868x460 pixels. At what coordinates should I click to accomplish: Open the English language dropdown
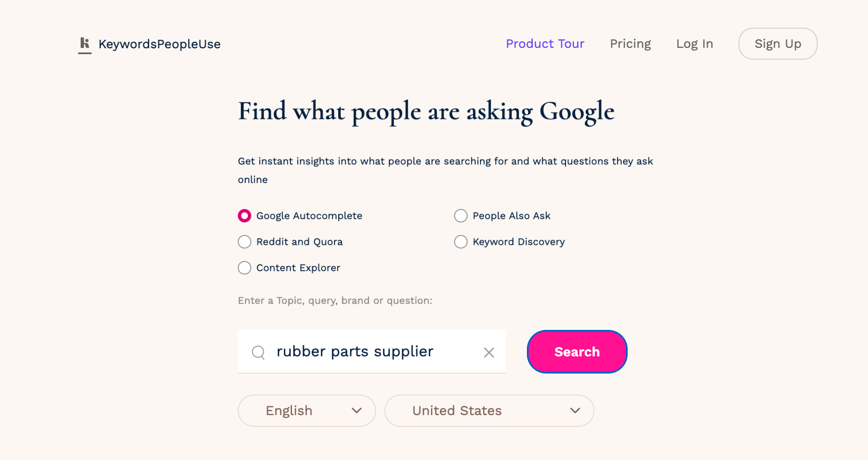pos(306,410)
